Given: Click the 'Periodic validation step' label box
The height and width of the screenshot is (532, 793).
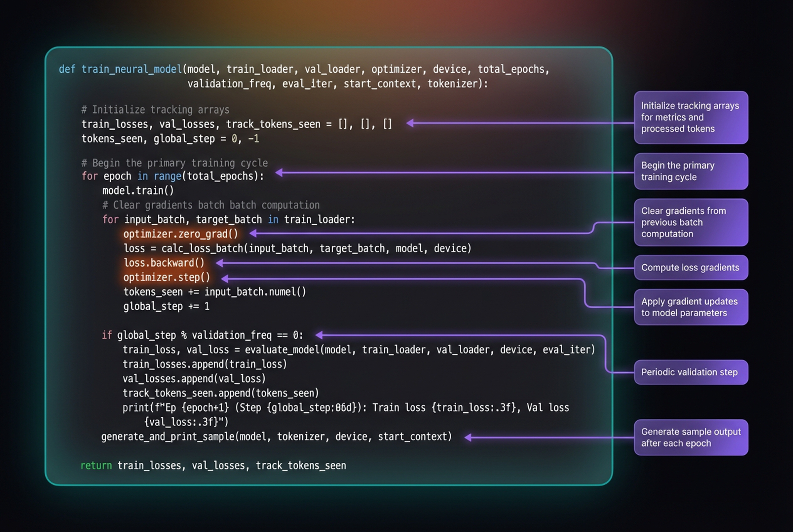Looking at the screenshot, I should 691,372.
